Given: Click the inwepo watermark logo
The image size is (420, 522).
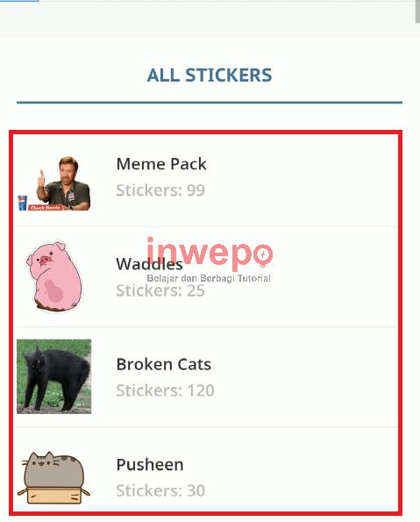Looking at the screenshot, I should pos(210,253).
